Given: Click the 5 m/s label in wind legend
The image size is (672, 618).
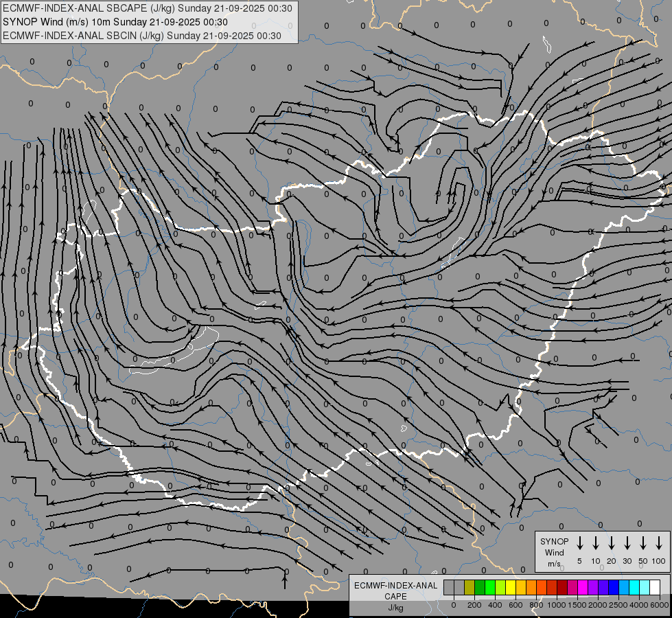Looking at the screenshot, I should [579, 561].
